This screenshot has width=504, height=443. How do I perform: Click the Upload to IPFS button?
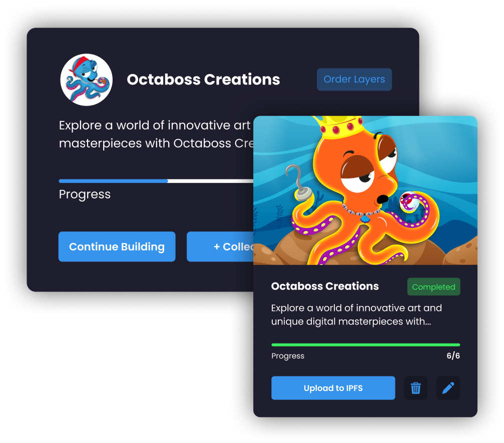point(333,388)
